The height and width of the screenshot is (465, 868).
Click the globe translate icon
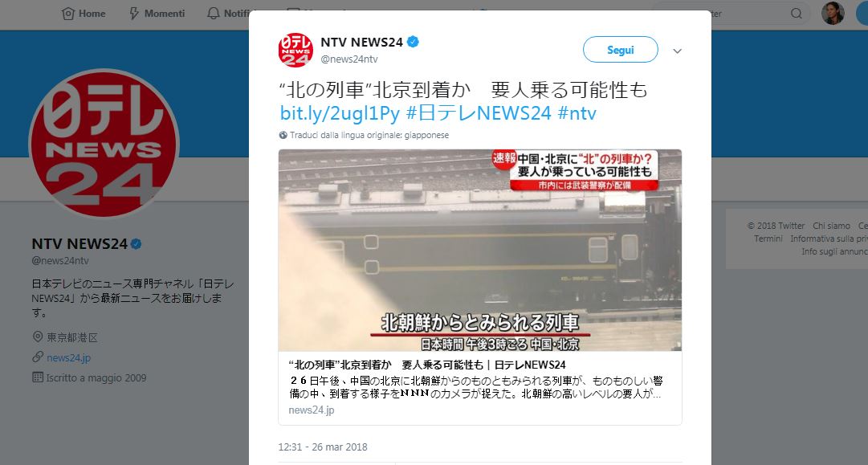tap(283, 135)
